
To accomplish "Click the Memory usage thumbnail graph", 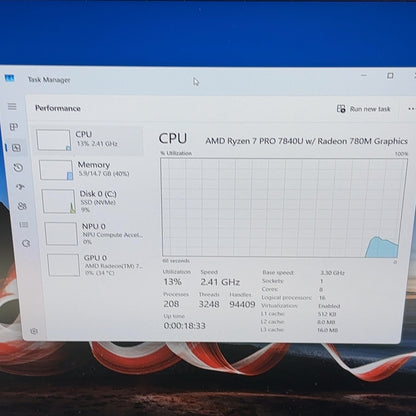I will coord(56,170).
